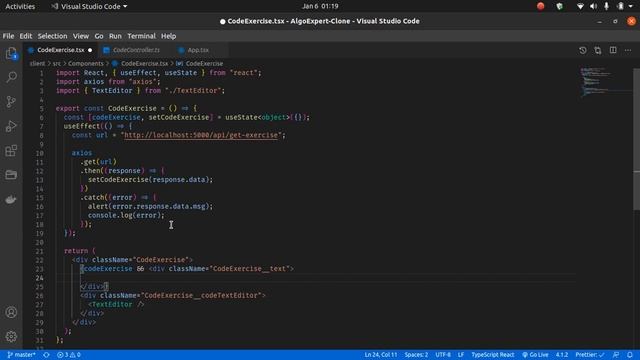Open the Terminal menu

(x=141, y=36)
